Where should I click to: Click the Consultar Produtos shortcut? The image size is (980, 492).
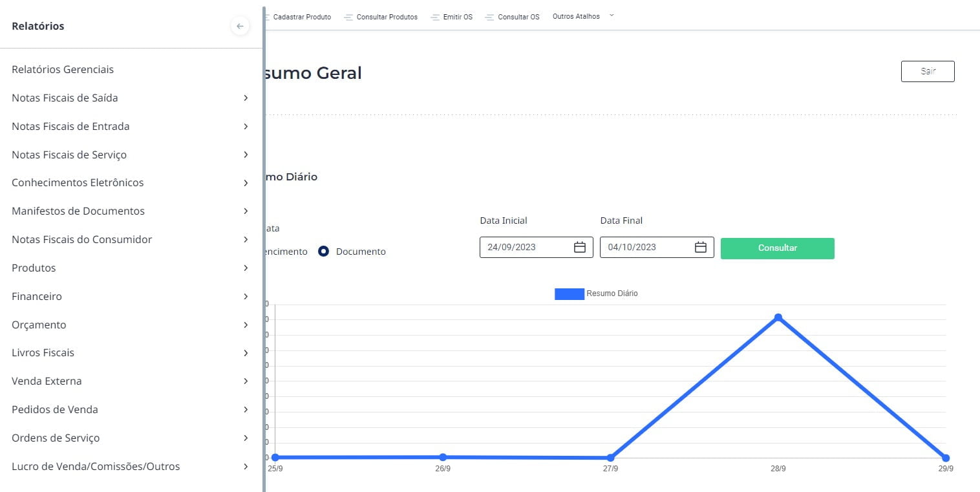[x=387, y=17]
